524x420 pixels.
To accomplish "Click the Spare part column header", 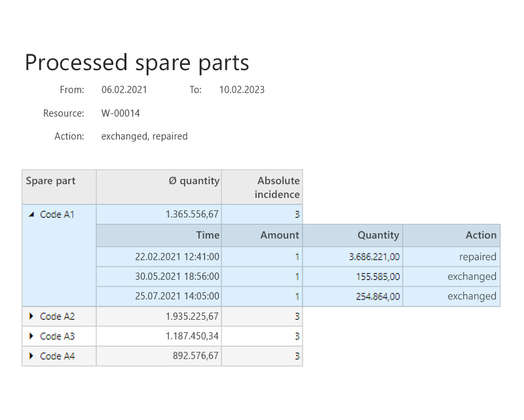I will pos(50,181).
